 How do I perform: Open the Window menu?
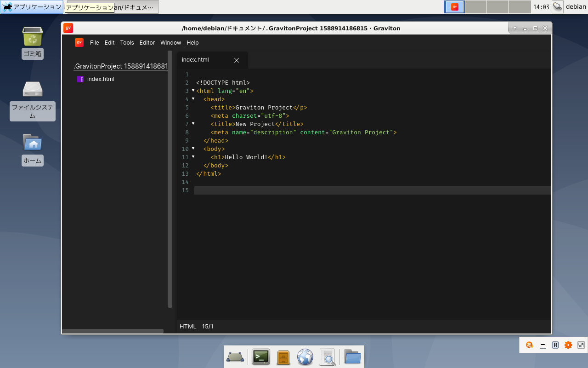pyautogui.click(x=170, y=43)
